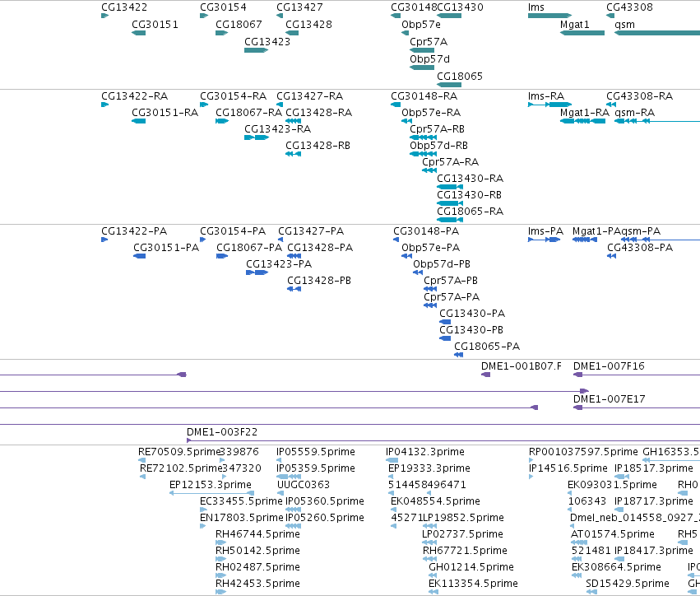Image resolution: width=700 pixels, height=596 pixels.
Task: Select the CG30148-RA transcript label
Action: 424,96
